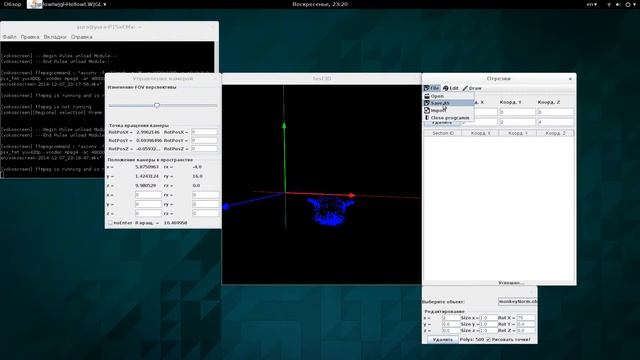
Task: Click the Import icon in File menu
Action: (x=427, y=111)
